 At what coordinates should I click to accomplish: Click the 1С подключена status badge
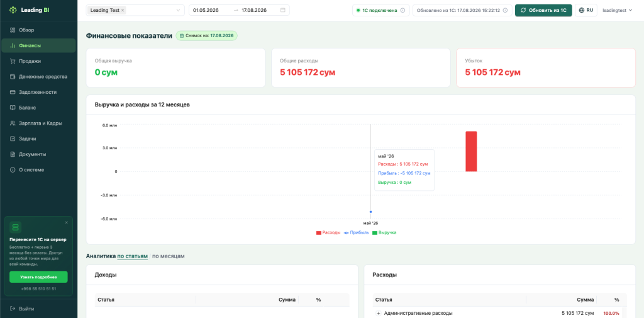tap(380, 10)
